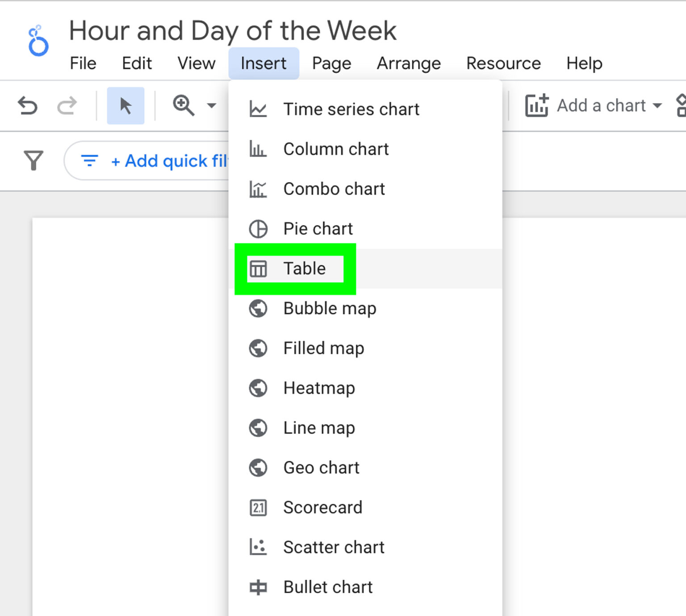Undo the last action

coord(28,106)
